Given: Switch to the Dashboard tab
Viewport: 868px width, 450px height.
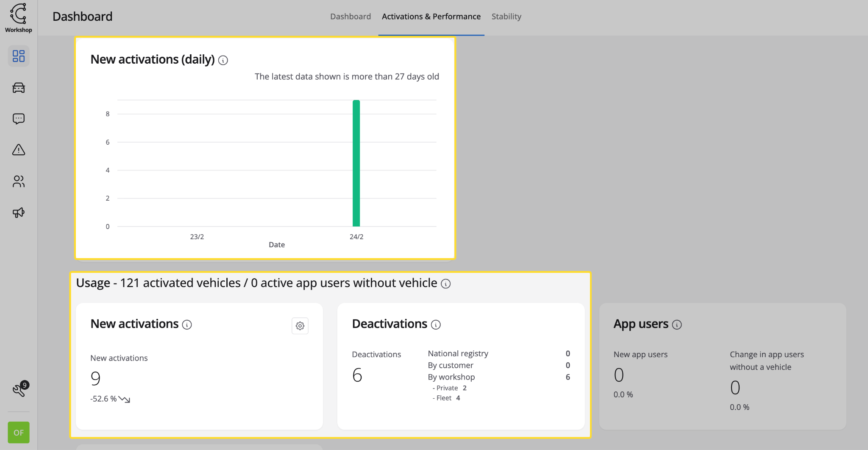Looking at the screenshot, I should pyautogui.click(x=351, y=17).
